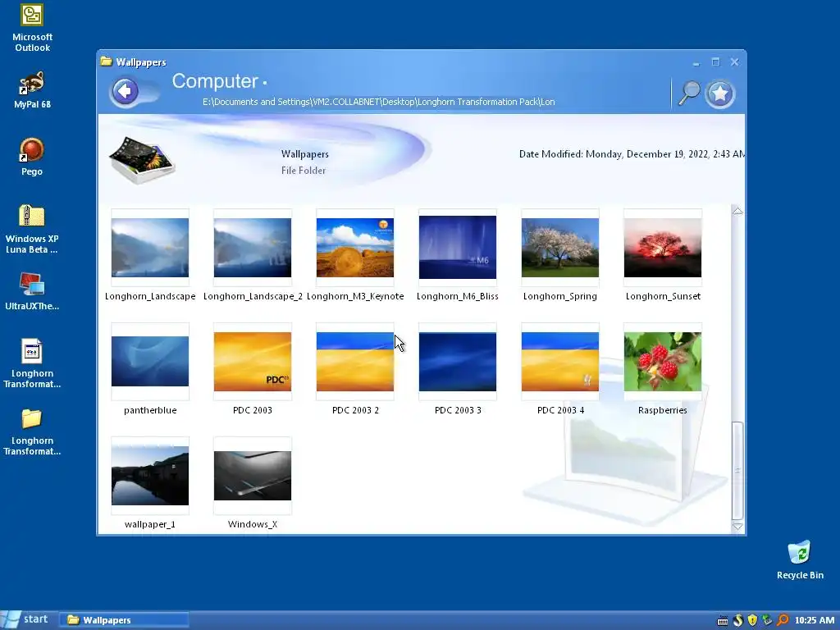
Task: Click the folder address path field
Action: click(x=378, y=102)
